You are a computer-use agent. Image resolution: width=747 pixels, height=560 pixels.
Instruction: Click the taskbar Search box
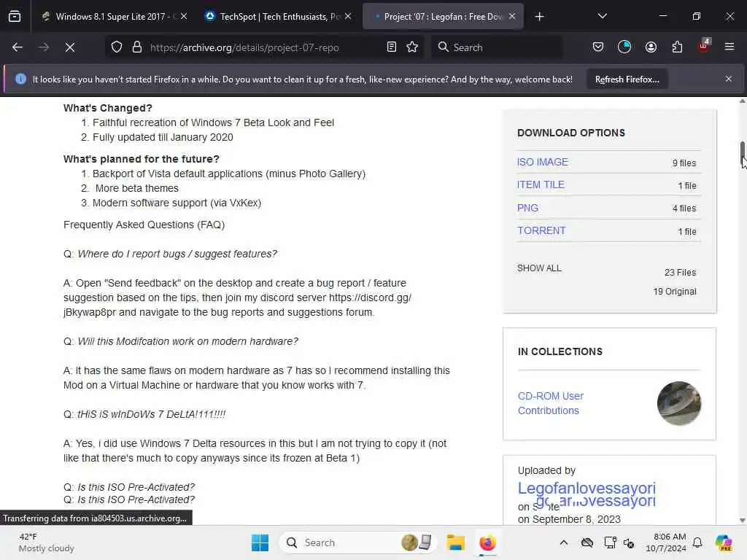tap(357, 542)
